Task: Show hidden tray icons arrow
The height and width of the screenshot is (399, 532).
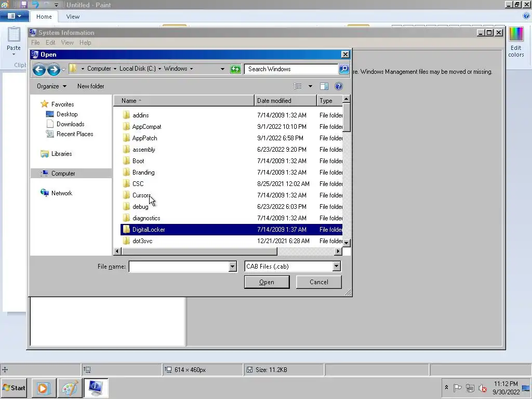Action: [x=446, y=387]
